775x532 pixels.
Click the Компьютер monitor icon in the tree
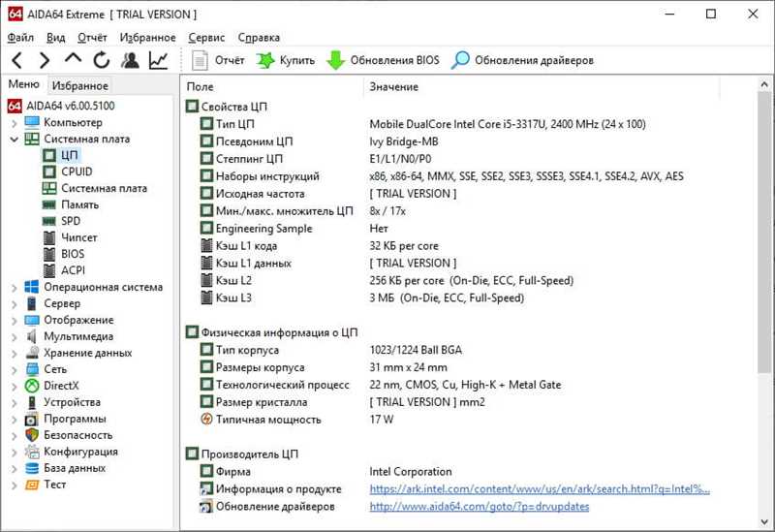click(x=32, y=122)
